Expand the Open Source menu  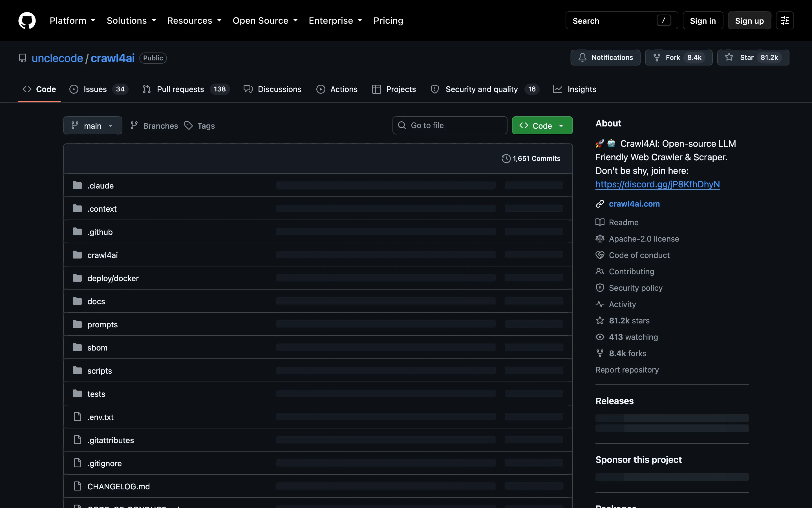click(x=265, y=21)
